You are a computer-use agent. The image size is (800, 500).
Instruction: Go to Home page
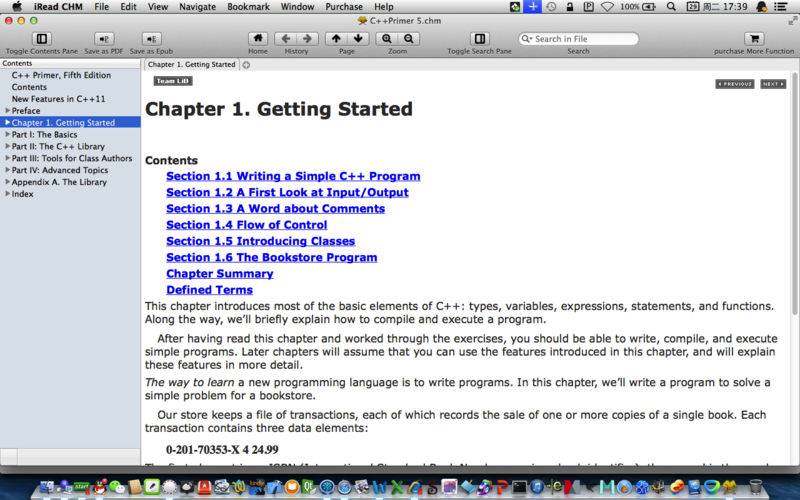(258, 39)
